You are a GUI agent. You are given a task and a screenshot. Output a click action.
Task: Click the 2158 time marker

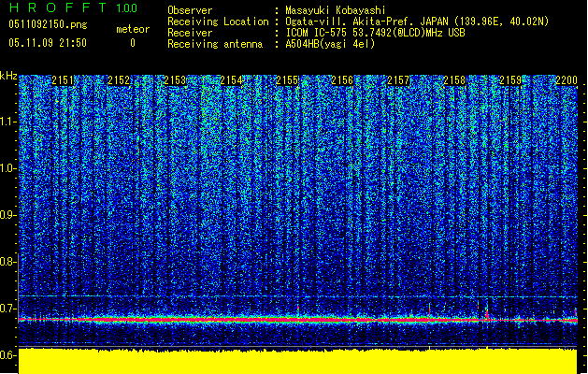454,80
